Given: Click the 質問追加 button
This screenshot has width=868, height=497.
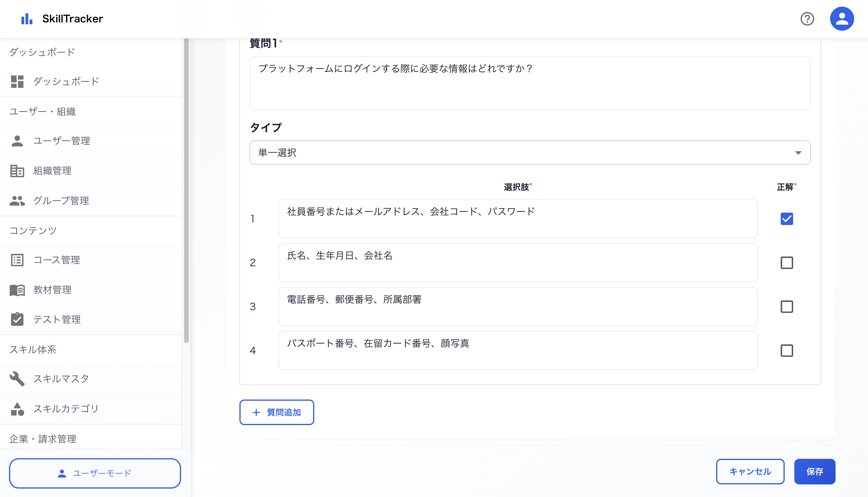Looking at the screenshot, I should (x=276, y=412).
